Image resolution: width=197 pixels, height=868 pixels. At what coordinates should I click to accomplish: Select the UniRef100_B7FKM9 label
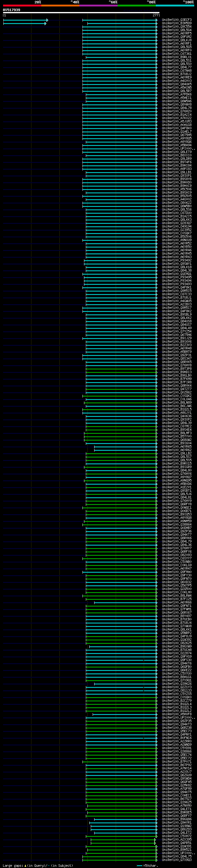tap(177, 378)
